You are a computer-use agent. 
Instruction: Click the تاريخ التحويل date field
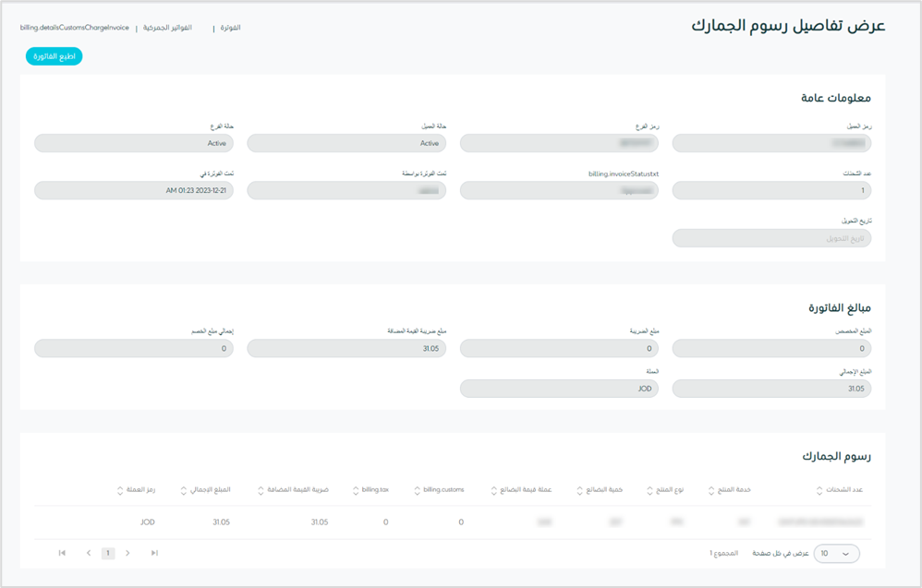(x=771, y=238)
